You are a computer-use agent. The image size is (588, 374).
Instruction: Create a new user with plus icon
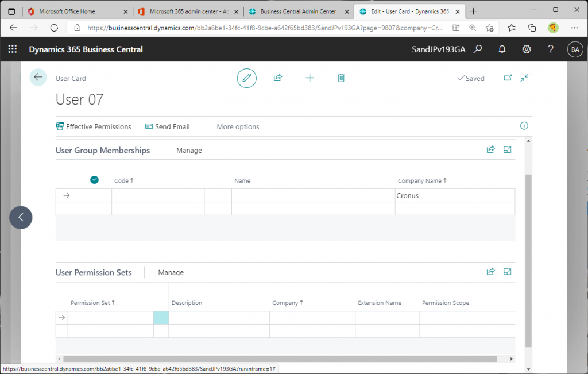pyautogui.click(x=310, y=78)
